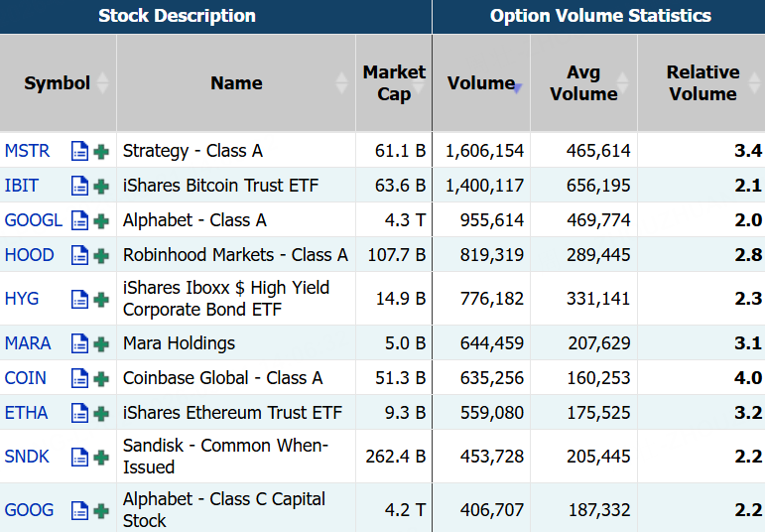Sort the table by Name column arrows
The image size is (765, 532).
click(341, 83)
